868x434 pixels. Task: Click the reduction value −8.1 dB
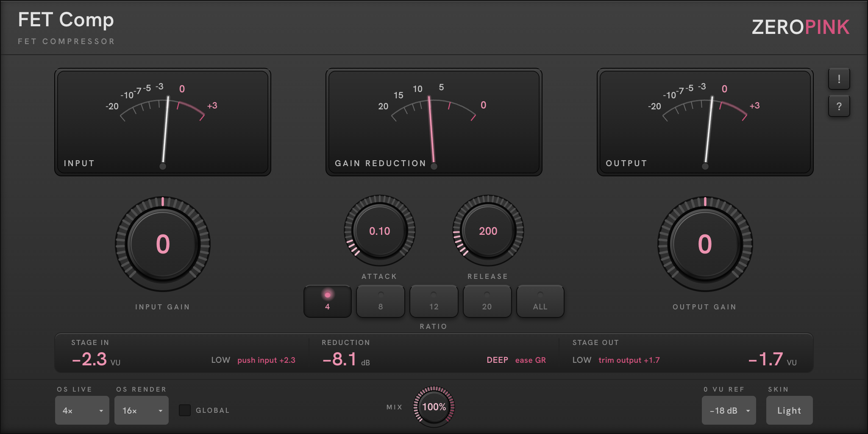point(346,359)
